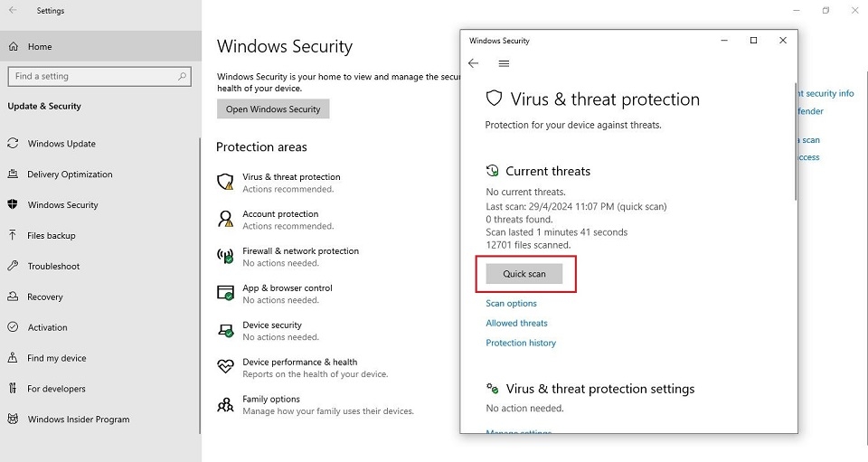The width and height of the screenshot is (868, 462).
Task: Click the Firewall & network protection icon
Action: tap(225, 256)
